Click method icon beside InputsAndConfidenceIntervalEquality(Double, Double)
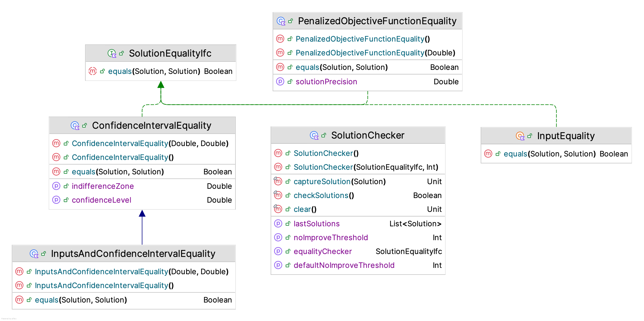Image resolution: width=644 pixels, height=321 pixels. (19, 271)
